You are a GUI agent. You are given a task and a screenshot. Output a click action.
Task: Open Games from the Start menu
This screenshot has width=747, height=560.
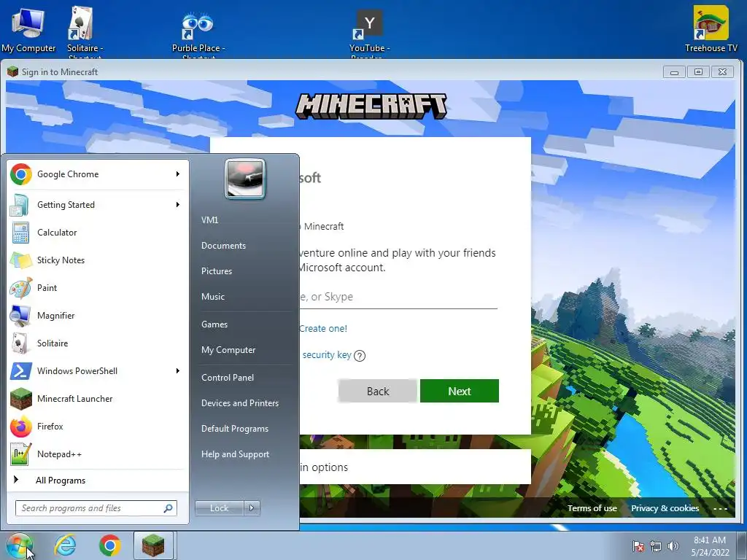214,324
